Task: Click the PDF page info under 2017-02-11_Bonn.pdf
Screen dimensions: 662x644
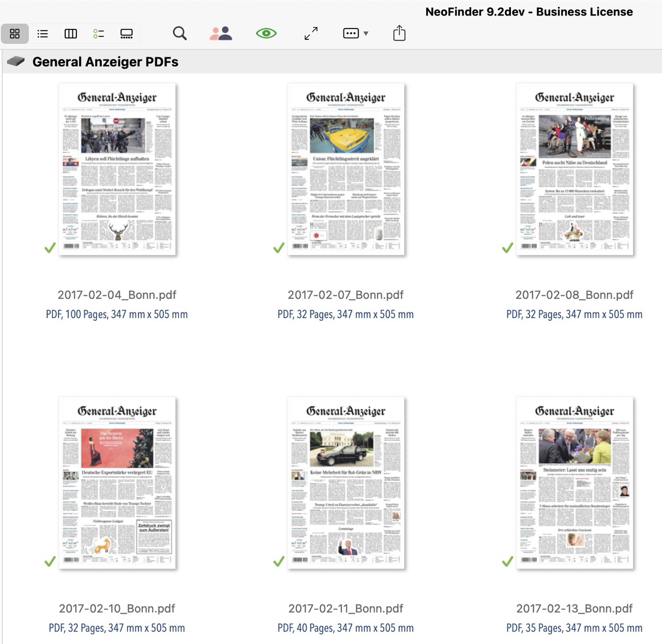Action: pyautogui.click(x=345, y=627)
